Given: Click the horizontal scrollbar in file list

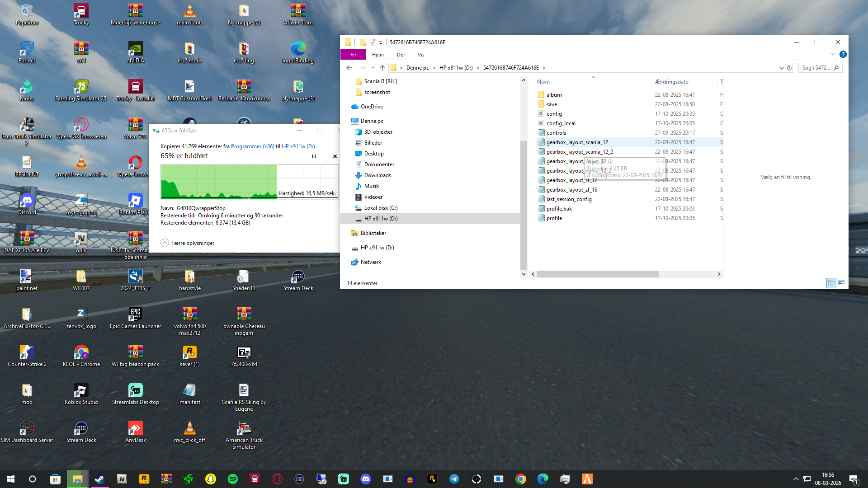Looking at the screenshot, I should [x=597, y=274].
